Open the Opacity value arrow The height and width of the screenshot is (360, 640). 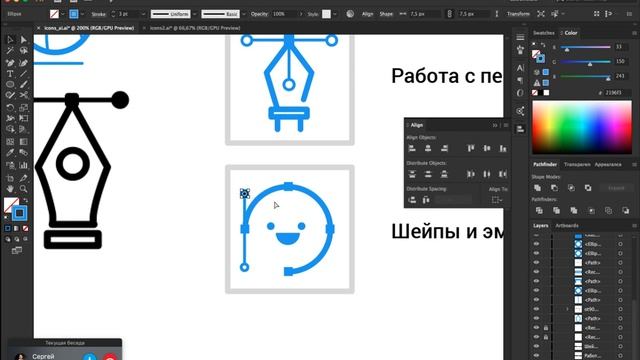[x=301, y=14]
